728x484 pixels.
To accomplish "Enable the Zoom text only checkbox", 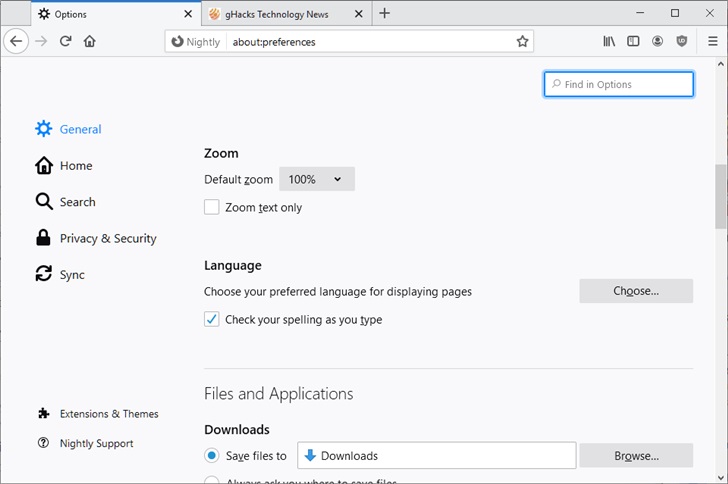I will click(211, 207).
